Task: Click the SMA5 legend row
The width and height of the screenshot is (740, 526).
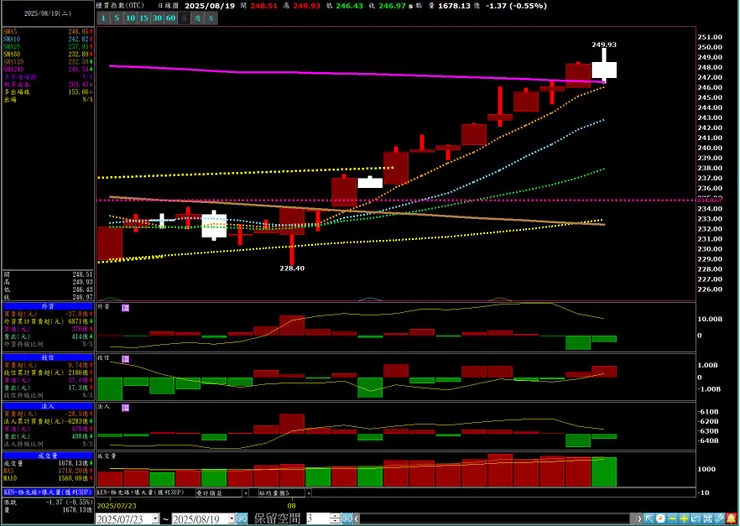Action: (x=48, y=31)
